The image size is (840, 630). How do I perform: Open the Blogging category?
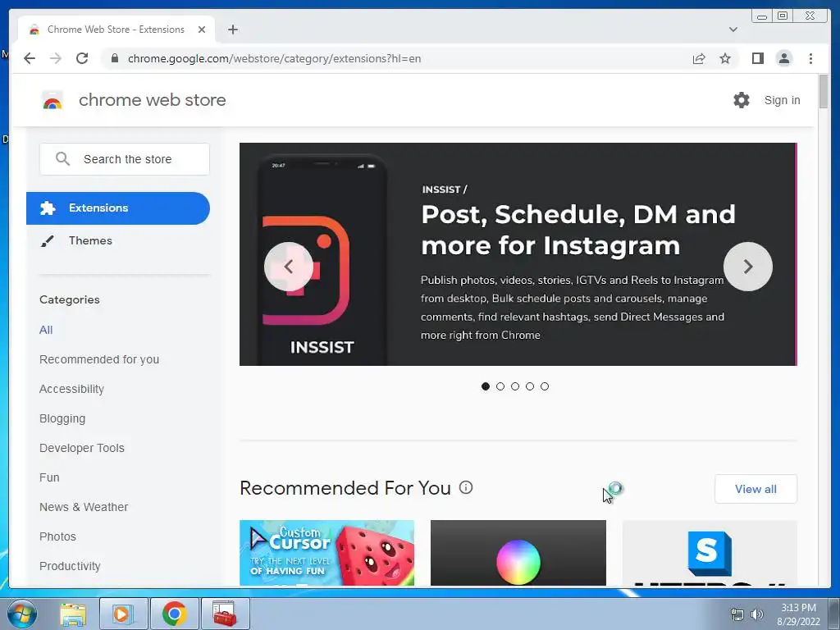[x=62, y=418]
